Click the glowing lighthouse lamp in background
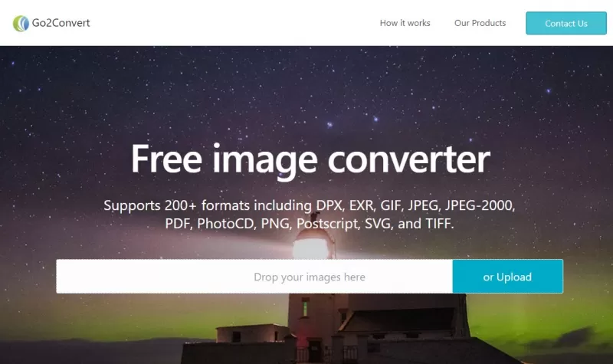Screen dimensions: 613x364 [311, 248]
